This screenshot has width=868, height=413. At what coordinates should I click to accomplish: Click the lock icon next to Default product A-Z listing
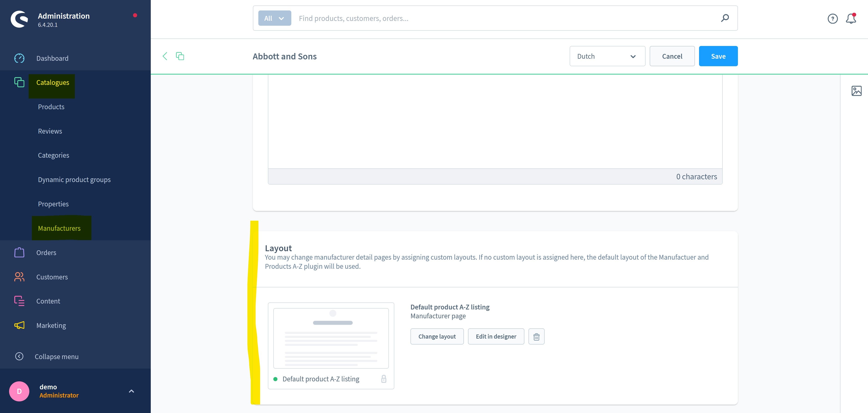coord(384,379)
